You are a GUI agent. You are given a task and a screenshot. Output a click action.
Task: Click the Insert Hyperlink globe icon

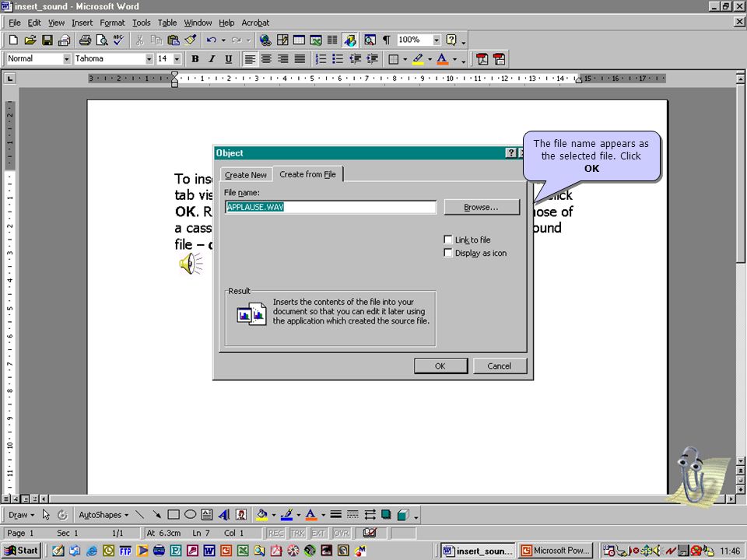[265, 40]
